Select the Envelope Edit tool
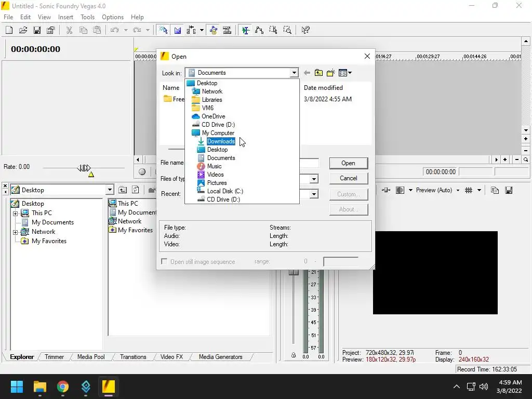 [260, 30]
